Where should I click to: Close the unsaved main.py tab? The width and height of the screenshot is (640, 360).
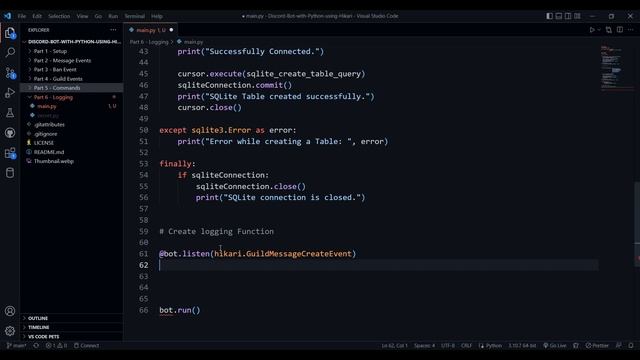coord(171,30)
